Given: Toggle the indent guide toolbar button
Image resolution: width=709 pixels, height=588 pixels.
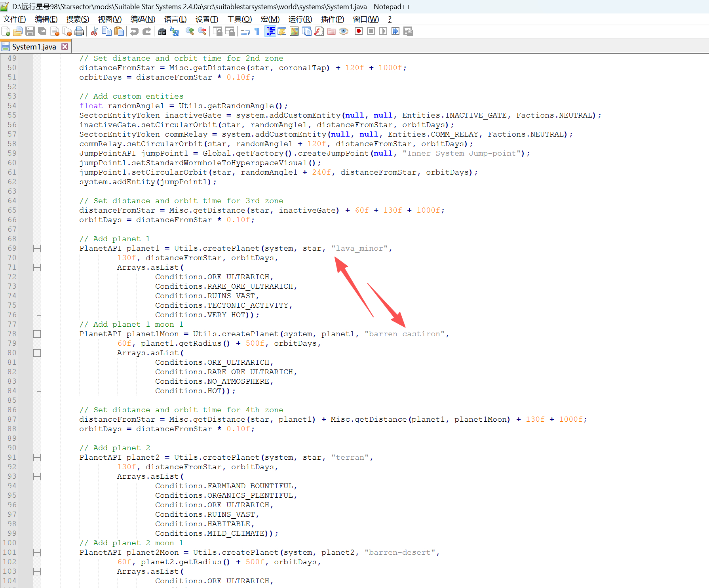Looking at the screenshot, I should [271, 32].
